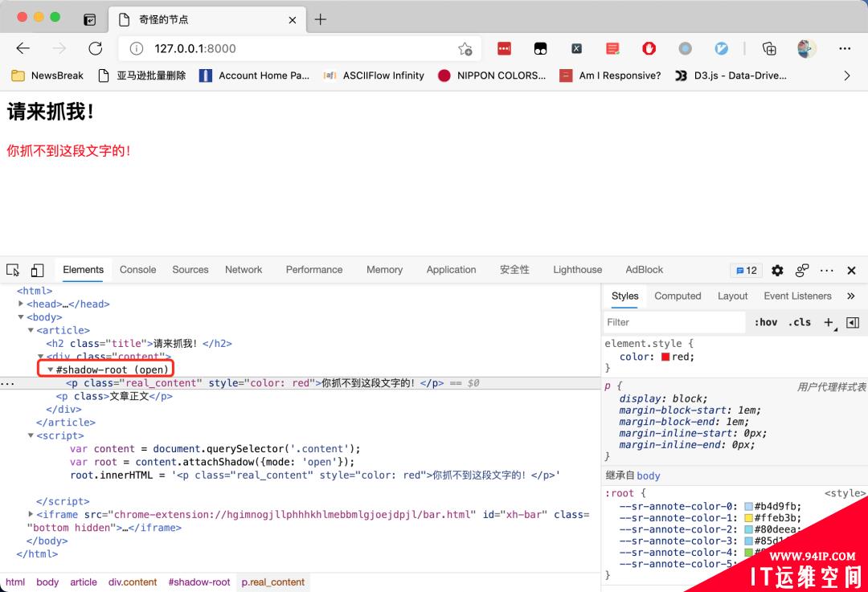
Task: Open DevTools customize menu dots
Action: click(x=826, y=270)
